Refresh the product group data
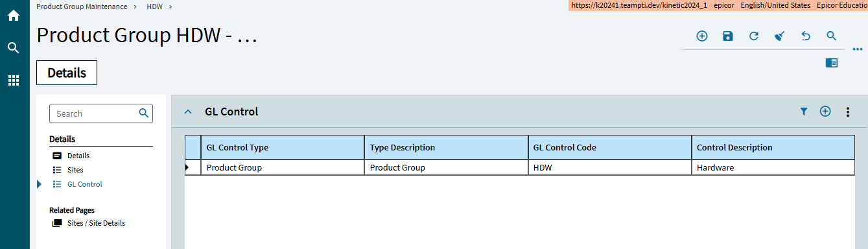Screen dimensions: 868x249 [x=753, y=36]
